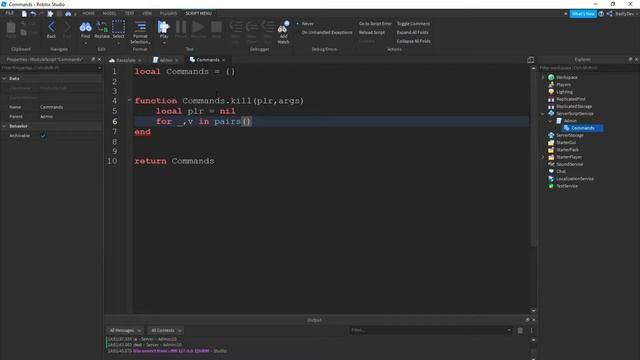The width and height of the screenshot is (640, 360).
Task: Click the new file icon in quick access bar
Action: point(24,13)
